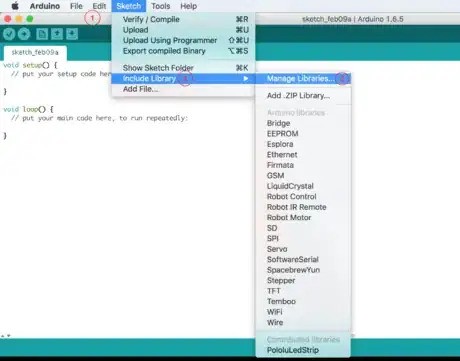
Task: Open Manage Libraries...
Action: tap(303, 78)
